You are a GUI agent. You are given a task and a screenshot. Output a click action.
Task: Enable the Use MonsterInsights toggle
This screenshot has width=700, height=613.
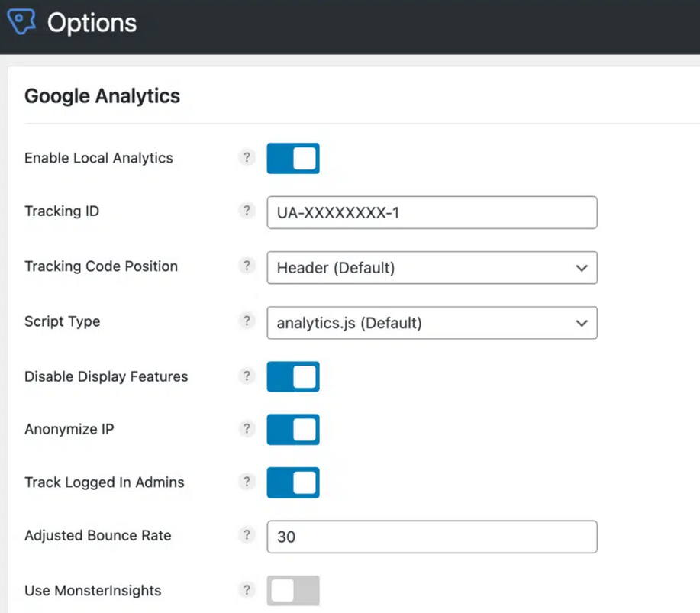click(x=293, y=591)
